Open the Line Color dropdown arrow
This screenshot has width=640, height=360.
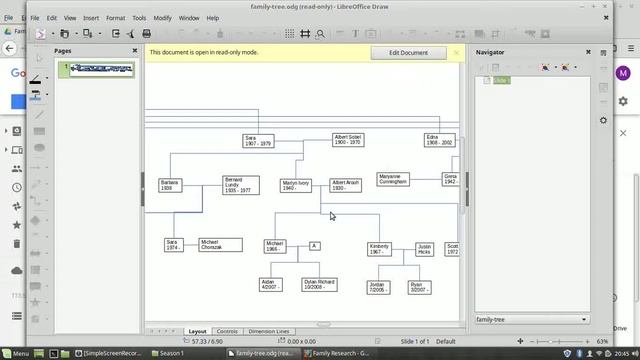pos(47,78)
